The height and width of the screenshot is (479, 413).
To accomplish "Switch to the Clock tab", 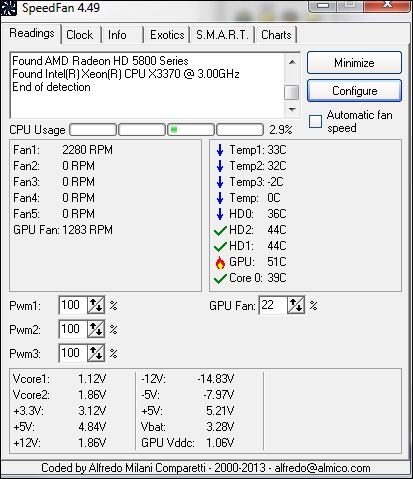I will click(x=80, y=35).
